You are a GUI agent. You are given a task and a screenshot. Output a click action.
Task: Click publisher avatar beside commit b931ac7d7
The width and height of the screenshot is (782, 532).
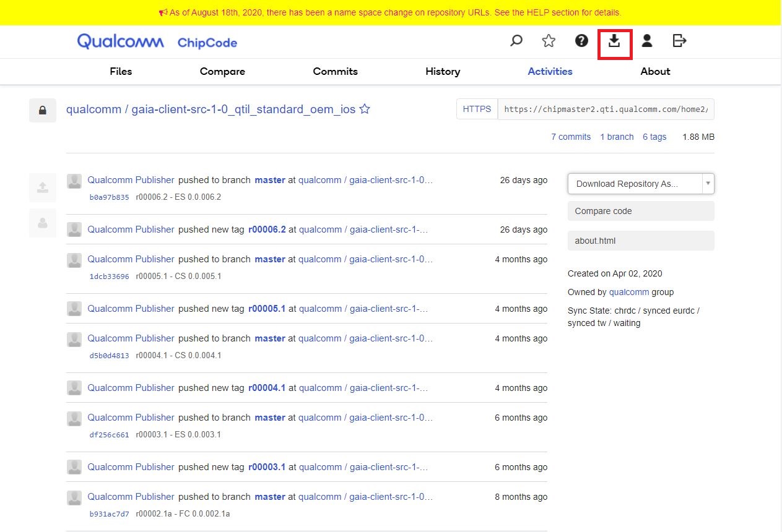(x=74, y=497)
